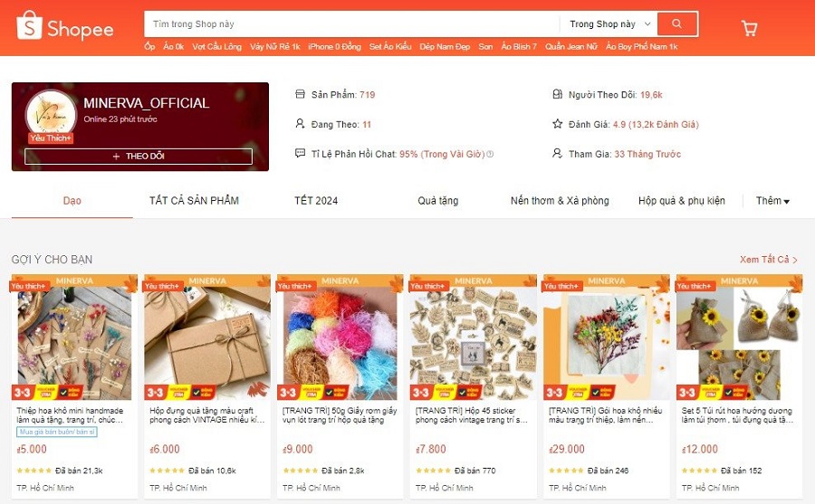Viewport: 815px width, 504px height.
Task: Click the followers icon next to Người Theo Dõi
Action: (x=557, y=94)
